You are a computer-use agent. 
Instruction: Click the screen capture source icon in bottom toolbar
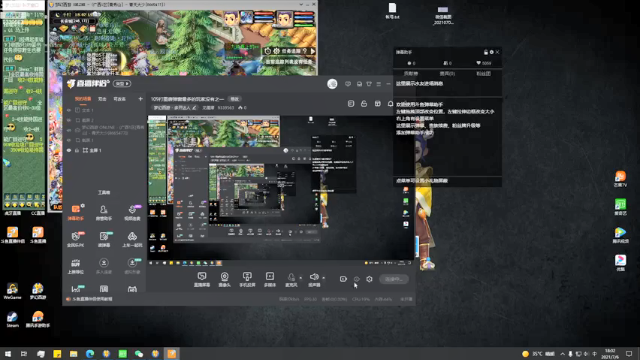(x=202, y=279)
